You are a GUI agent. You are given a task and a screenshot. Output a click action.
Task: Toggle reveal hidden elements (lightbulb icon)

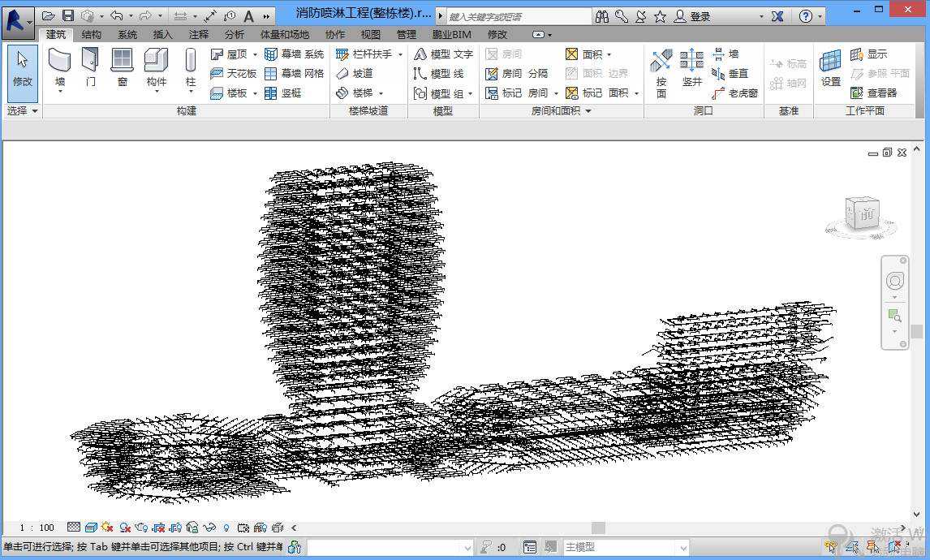(226, 528)
